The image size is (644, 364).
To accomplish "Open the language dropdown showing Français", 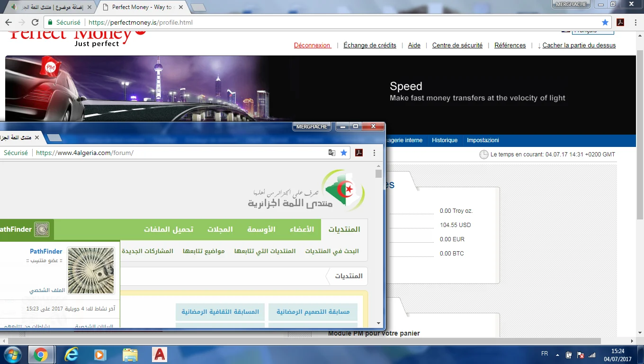I will pos(593,31).
